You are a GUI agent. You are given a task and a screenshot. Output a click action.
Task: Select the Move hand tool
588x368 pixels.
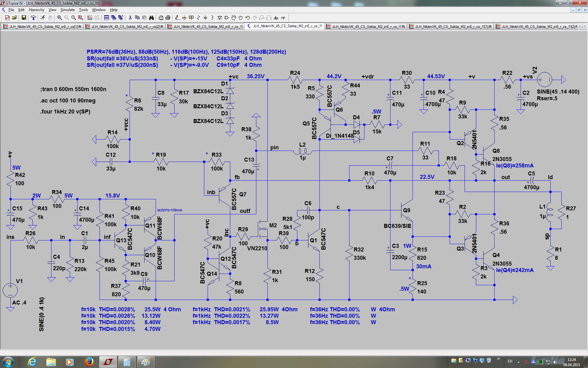click(x=234, y=18)
